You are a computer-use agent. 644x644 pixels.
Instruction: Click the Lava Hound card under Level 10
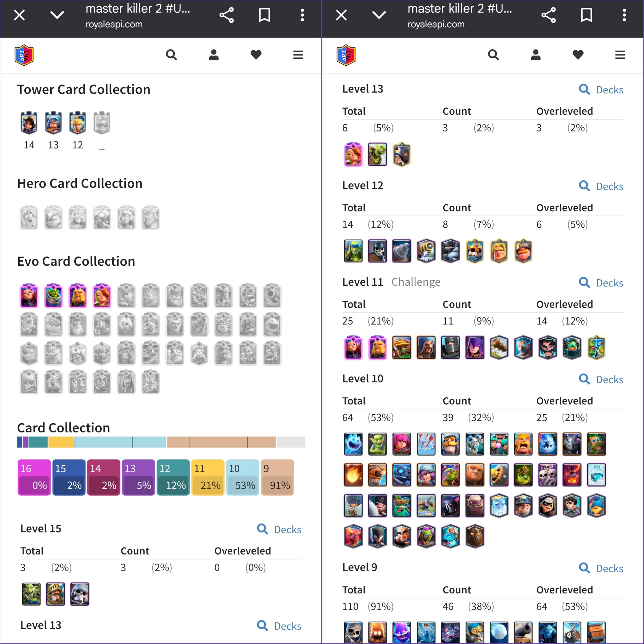[475, 536]
